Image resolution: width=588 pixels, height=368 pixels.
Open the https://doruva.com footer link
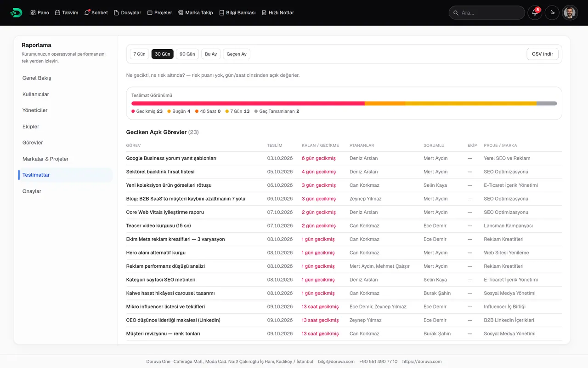click(422, 362)
